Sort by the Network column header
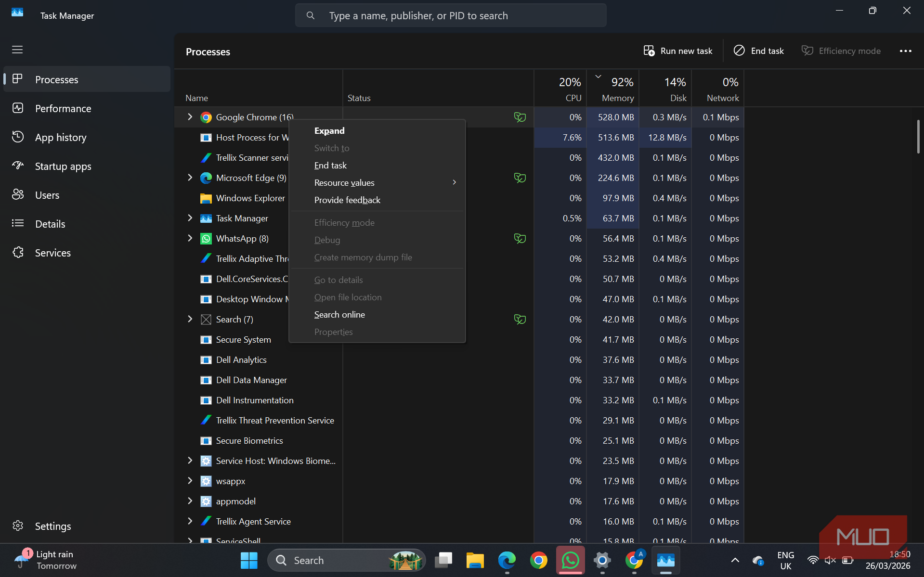Screen dimensions: 924x577 tap(718, 89)
